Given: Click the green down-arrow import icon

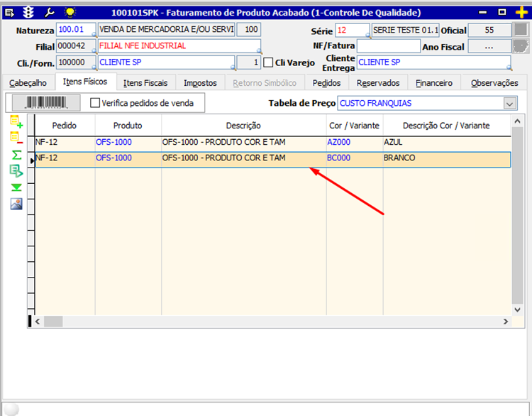Looking at the screenshot, I should click(16, 187).
